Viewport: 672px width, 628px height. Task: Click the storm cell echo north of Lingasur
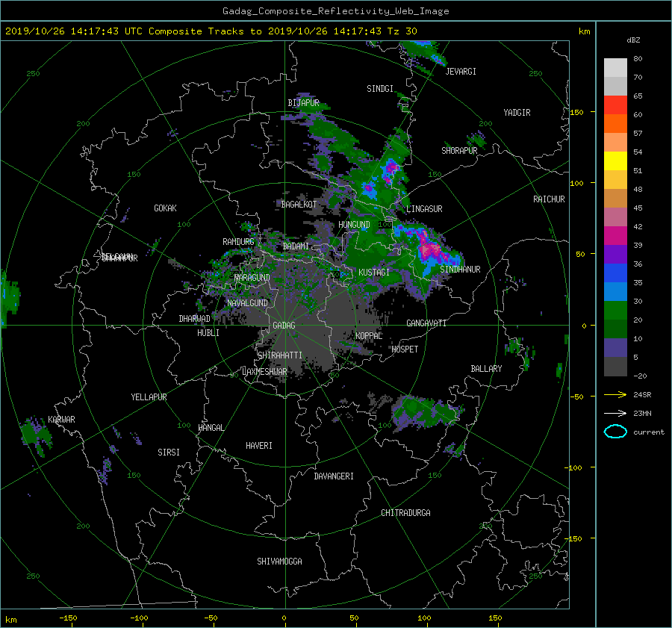(x=391, y=168)
